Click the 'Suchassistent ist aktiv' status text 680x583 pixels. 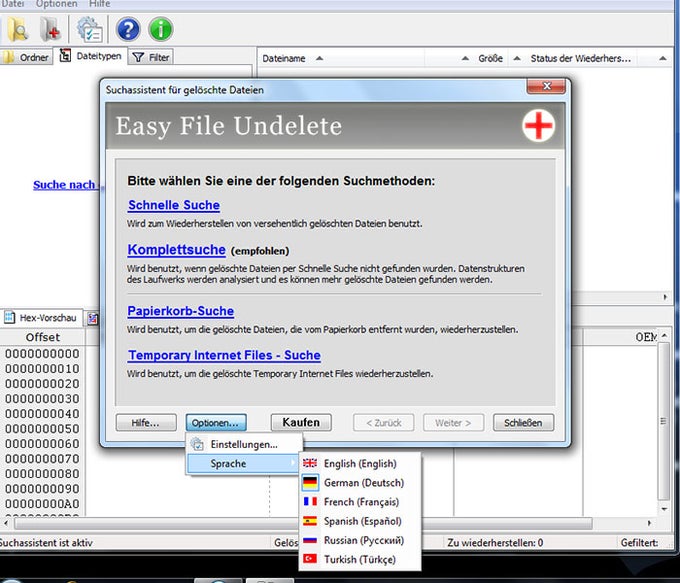coord(46,542)
